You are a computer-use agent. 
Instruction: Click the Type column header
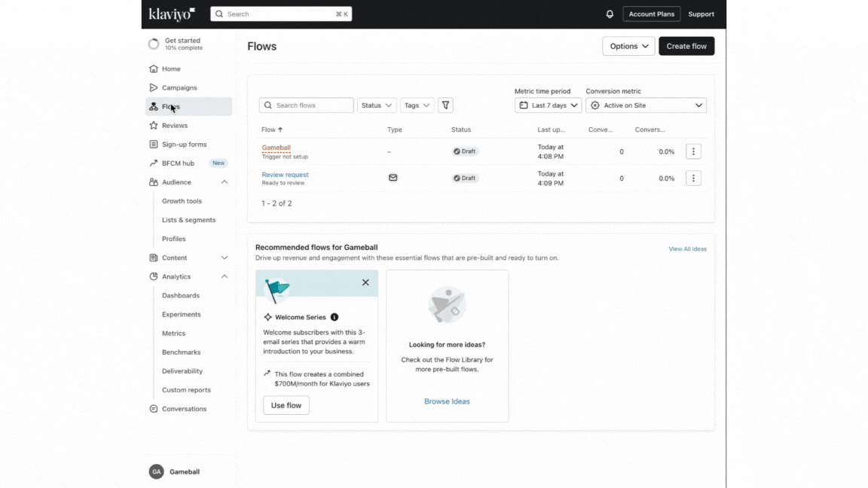pyautogui.click(x=395, y=130)
